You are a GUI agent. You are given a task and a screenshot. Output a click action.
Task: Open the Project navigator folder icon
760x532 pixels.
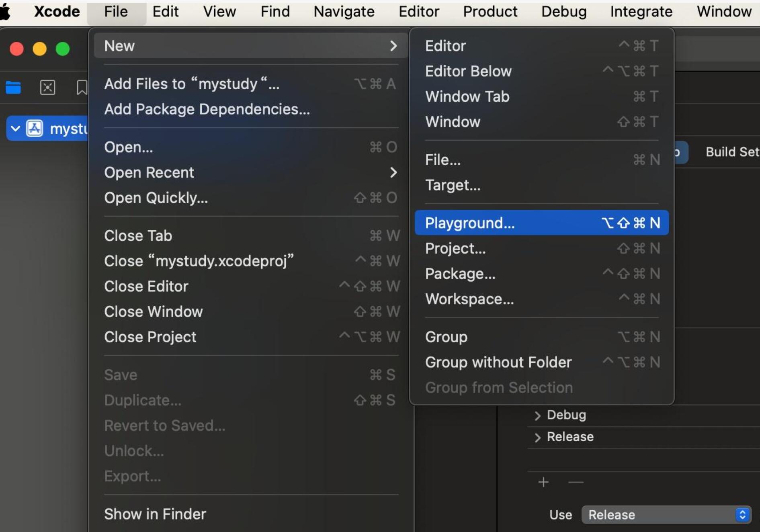[x=13, y=87]
